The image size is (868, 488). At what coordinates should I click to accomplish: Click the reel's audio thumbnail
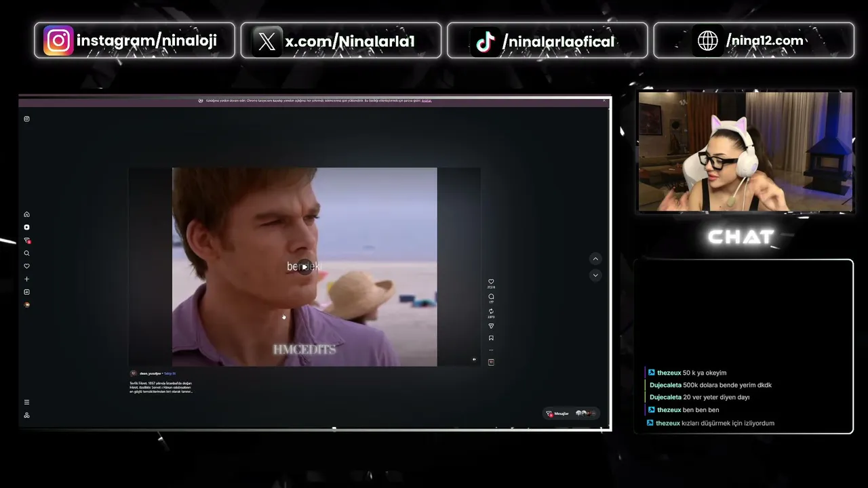(491, 362)
